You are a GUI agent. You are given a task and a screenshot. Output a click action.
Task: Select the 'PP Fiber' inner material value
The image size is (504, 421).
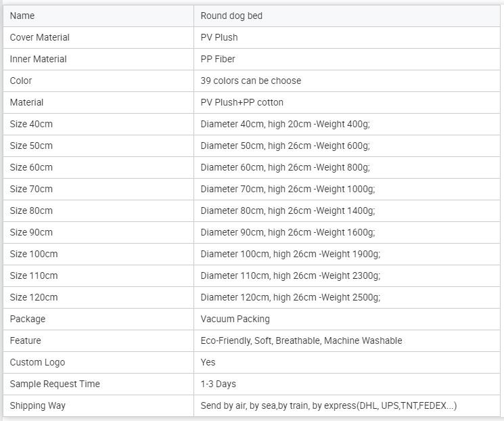click(218, 59)
